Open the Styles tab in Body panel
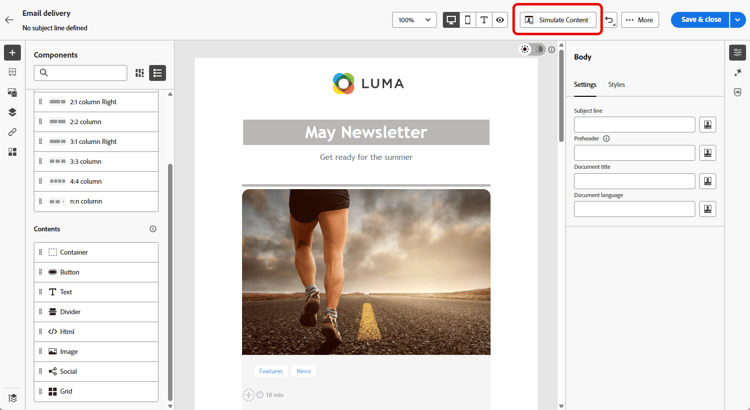The image size is (750, 410). [x=616, y=85]
